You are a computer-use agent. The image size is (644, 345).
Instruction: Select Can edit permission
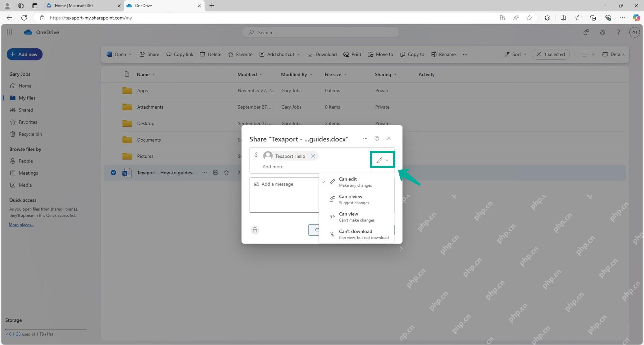pyautogui.click(x=357, y=182)
